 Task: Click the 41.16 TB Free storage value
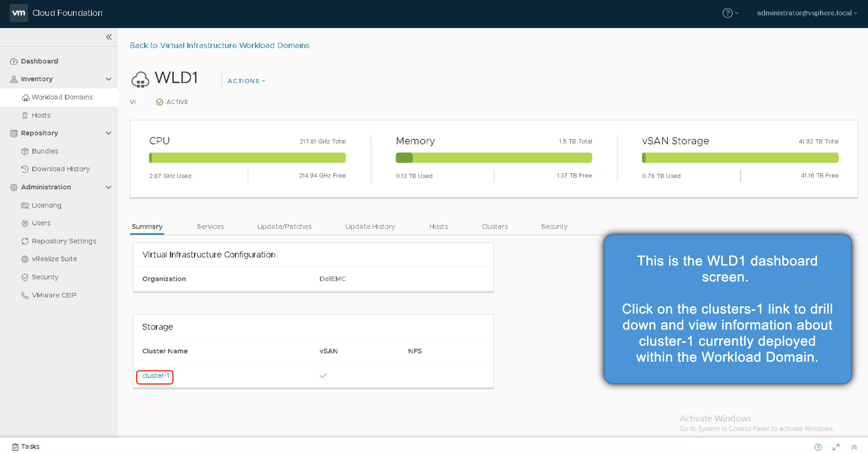[820, 176]
